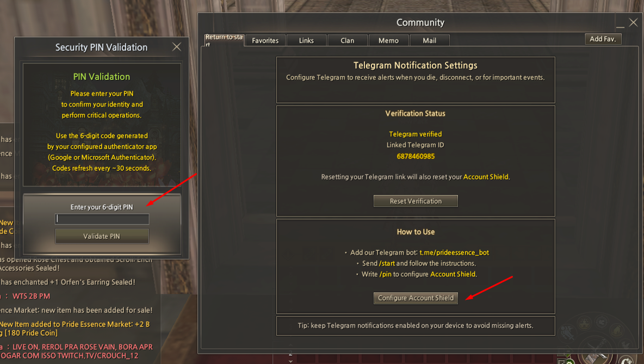Focus the 6-digit PIN input field
The width and height of the screenshot is (644, 364).
click(102, 219)
